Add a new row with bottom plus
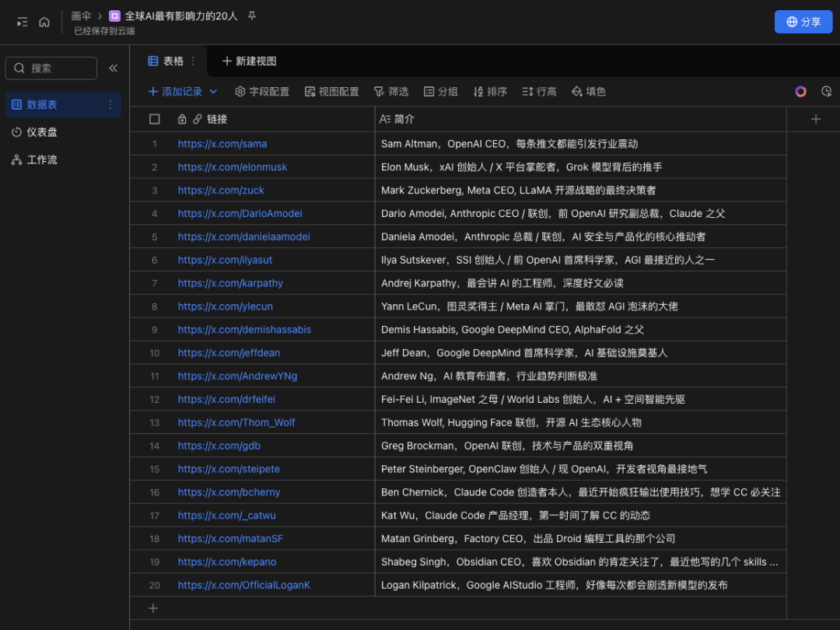 point(153,608)
